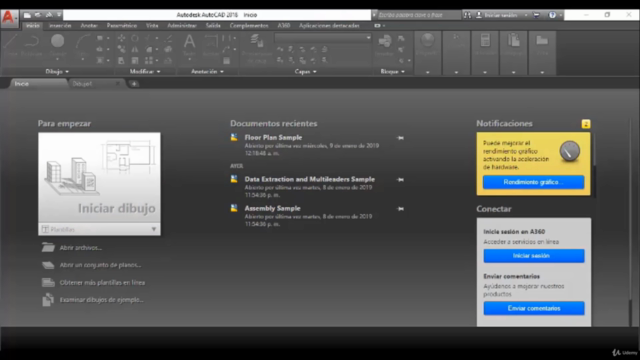This screenshot has width=640, height=360.
Task: Click the Rendimiento gráfico button
Action: [x=533, y=182]
